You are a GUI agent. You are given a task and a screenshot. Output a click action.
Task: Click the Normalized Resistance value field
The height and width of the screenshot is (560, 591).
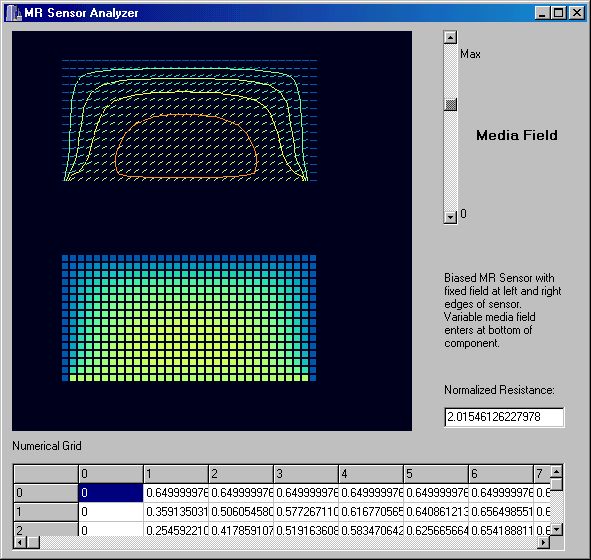click(504, 417)
